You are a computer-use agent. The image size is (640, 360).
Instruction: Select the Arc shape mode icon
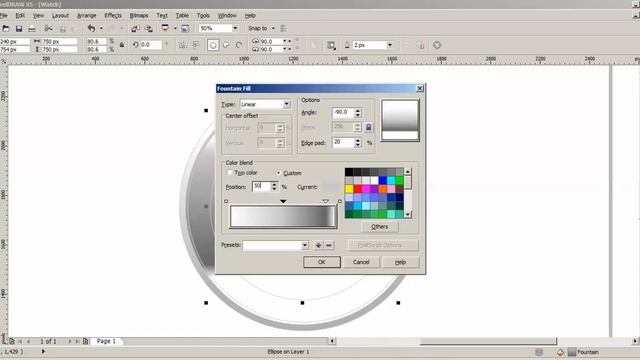pos(239,45)
